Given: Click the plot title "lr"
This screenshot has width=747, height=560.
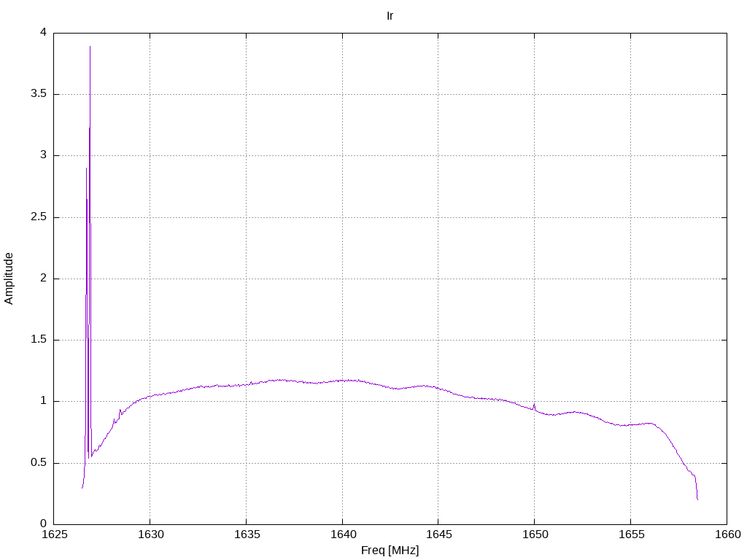Looking at the screenshot, I should (390, 16).
